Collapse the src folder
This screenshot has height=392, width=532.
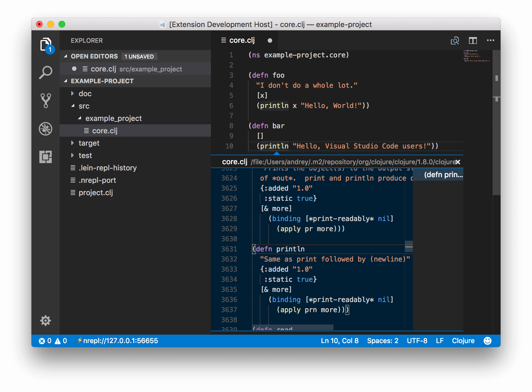click(73, 106)
